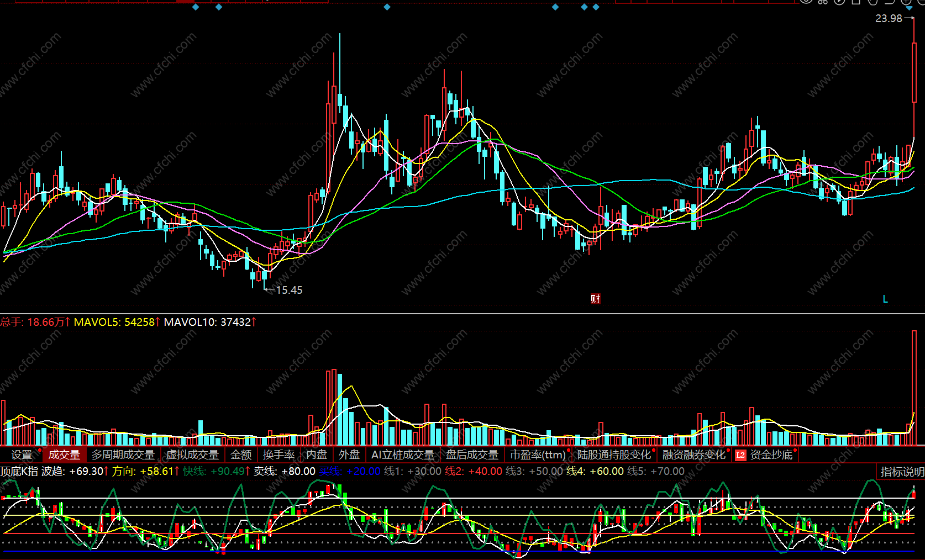Open the 指标说明 indicator description button

902,472
